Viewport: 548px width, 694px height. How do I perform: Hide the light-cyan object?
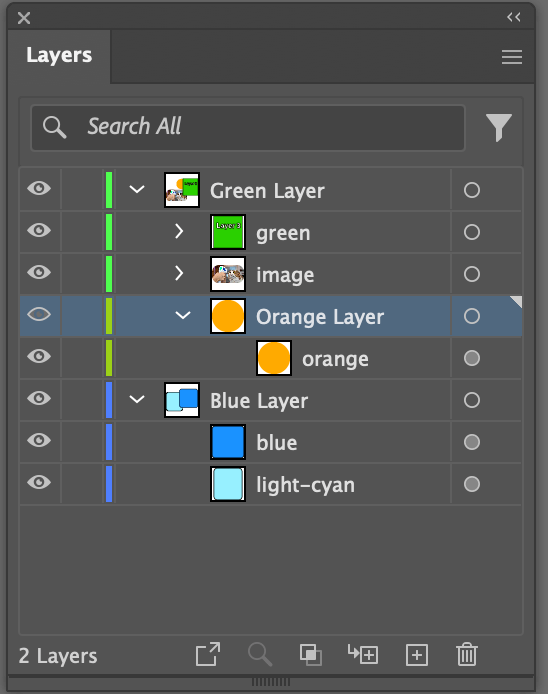(x=39, y=482)
